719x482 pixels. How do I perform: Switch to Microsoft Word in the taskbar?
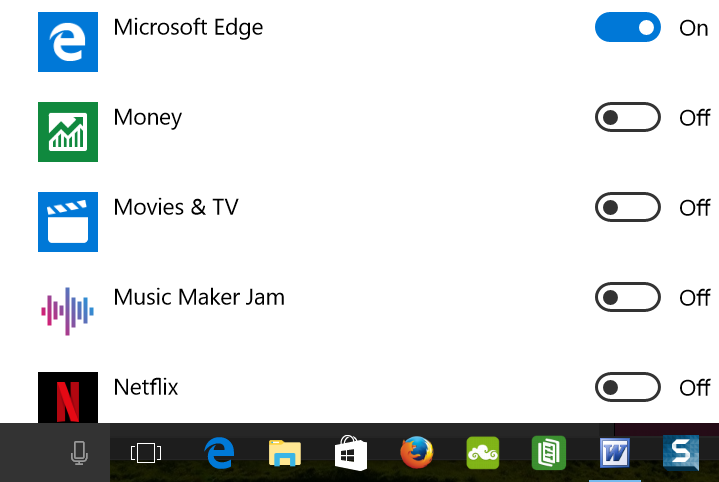pyautogui.click(x=615, y=453)
